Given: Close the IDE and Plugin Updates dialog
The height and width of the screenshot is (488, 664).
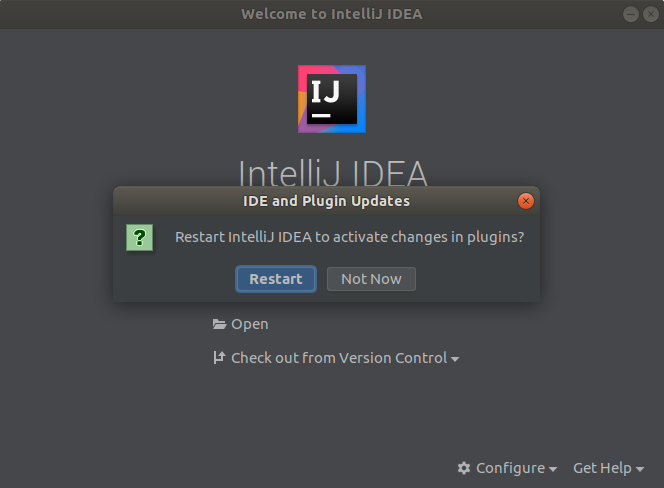Looking at the screenshot, I should [526, 201].
